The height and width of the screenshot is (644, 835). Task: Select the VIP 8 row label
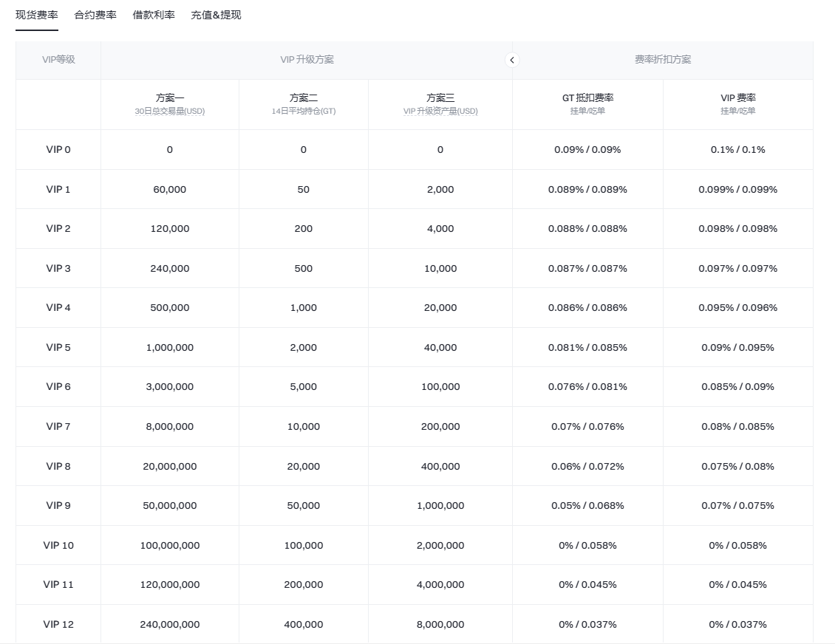click(58, 467)
